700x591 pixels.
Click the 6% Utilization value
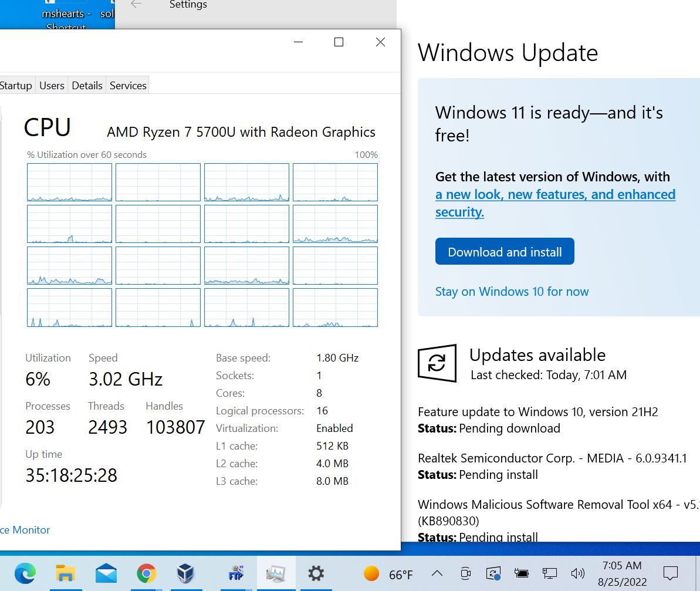(x=38, y=379)
